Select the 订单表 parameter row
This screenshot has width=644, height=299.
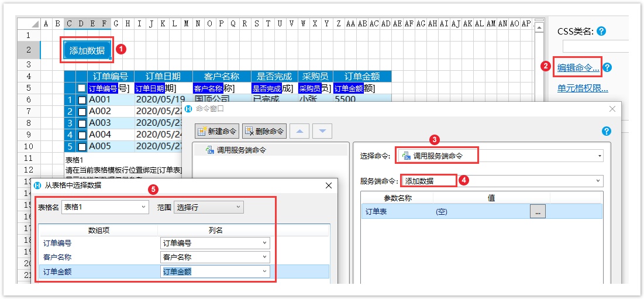tap(482, 211)
